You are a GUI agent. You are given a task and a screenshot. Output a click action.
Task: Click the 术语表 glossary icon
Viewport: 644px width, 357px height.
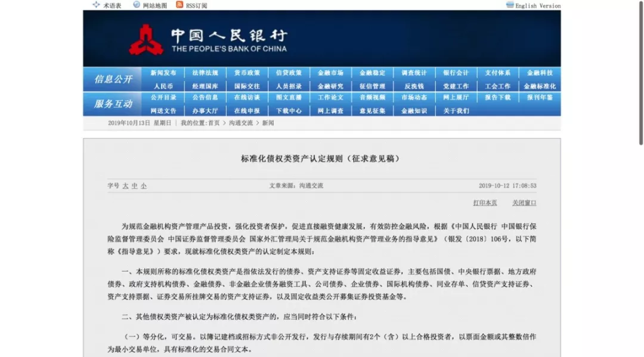96,5
